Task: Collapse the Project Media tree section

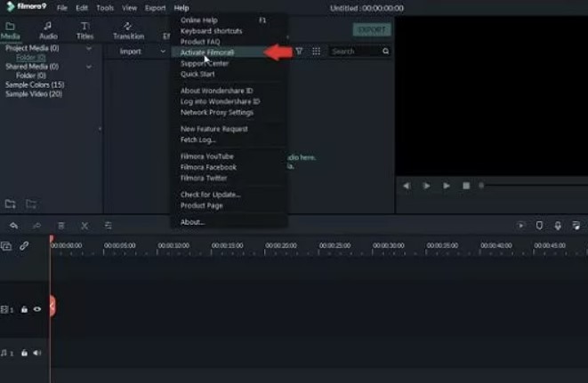Action: tap(89, 49)
